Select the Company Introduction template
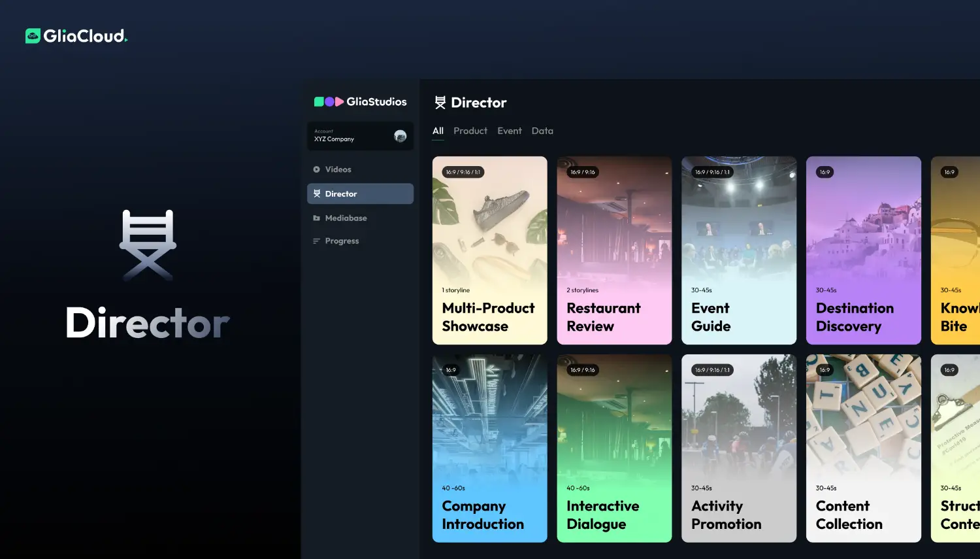 489,449
